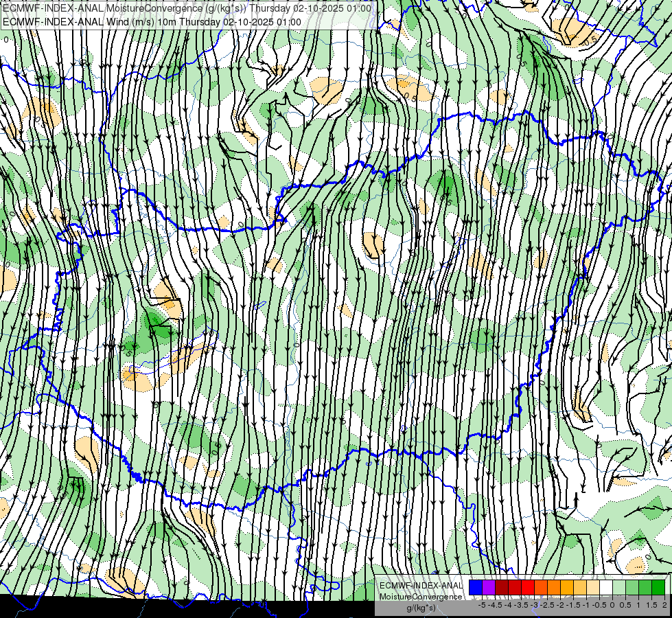Click the purple legend color swatch

click(x=489, y=587)
